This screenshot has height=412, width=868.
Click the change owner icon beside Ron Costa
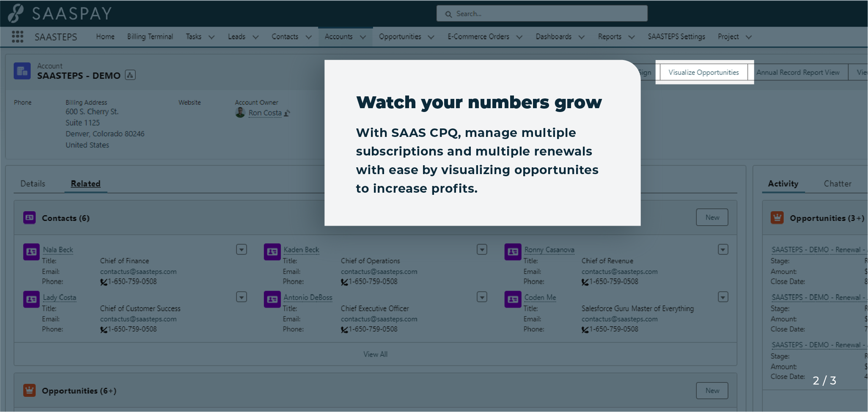tap(287, 113)
